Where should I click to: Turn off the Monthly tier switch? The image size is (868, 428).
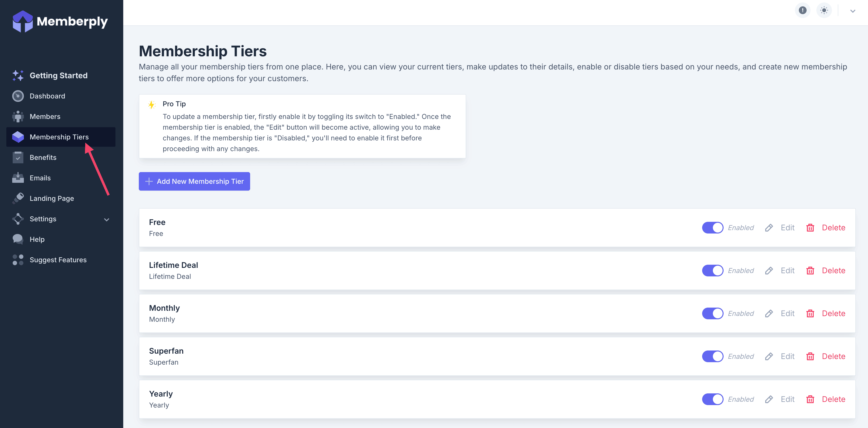[x=712, y=314]
